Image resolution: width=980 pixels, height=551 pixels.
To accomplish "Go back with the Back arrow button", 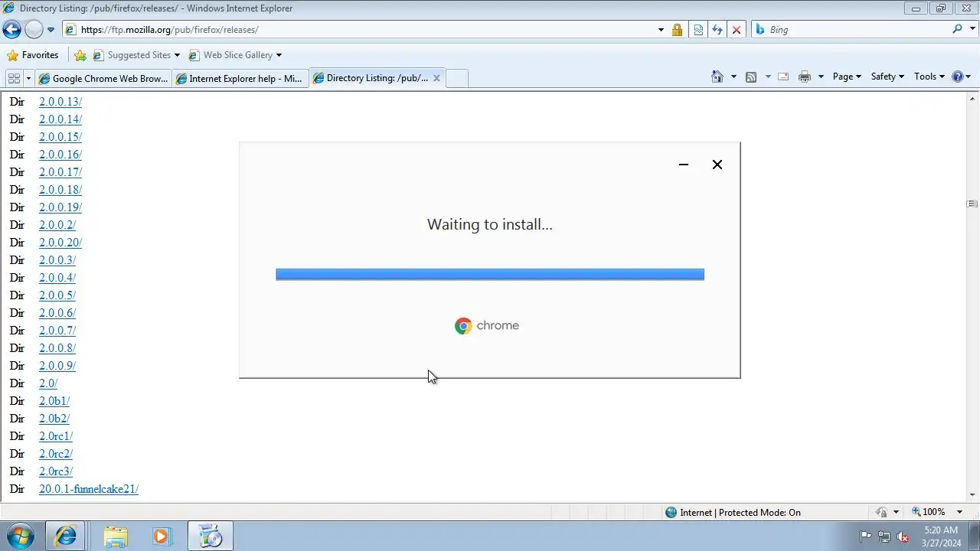I will (11, 30).
